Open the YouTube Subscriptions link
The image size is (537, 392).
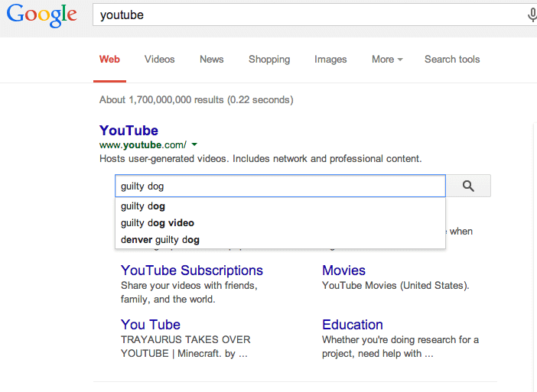point(192,271)
